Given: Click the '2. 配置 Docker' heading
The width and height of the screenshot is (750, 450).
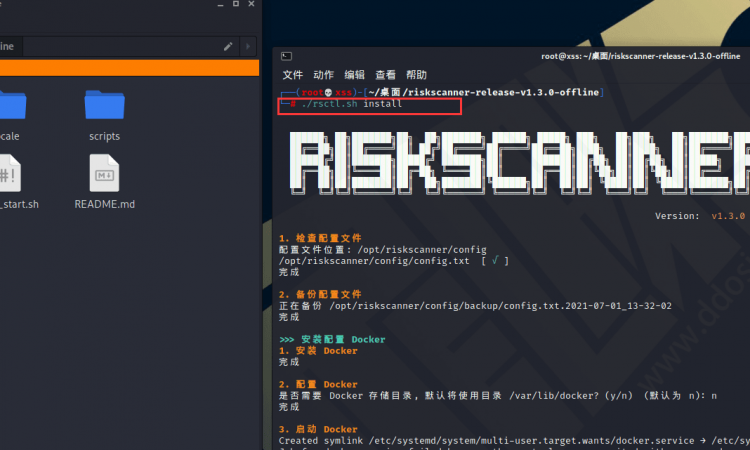Looking at the screenshot, I should (x=318, y=384).
